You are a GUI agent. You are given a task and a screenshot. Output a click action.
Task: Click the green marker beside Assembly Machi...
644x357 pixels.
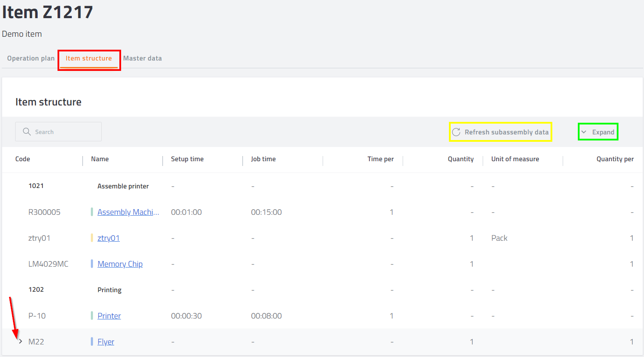(x=92, y=212)
